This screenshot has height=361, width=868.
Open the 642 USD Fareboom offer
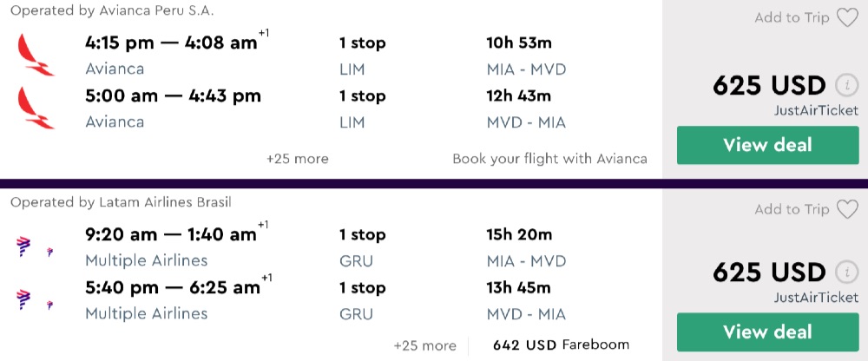point(561,345)
